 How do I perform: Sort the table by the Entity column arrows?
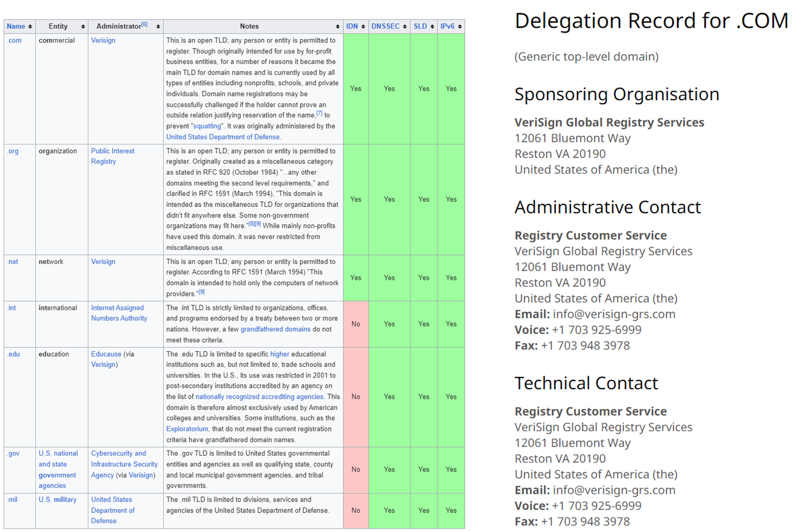[83, 27]
